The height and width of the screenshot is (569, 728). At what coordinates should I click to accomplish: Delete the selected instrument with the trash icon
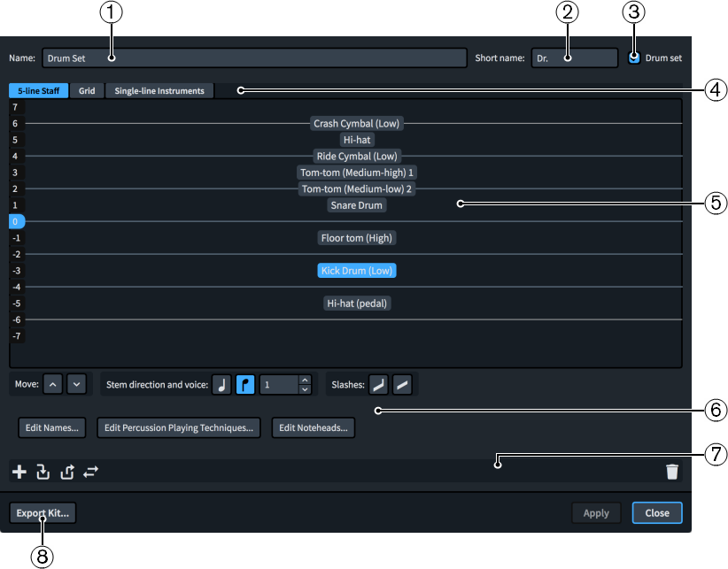point(672,472)
